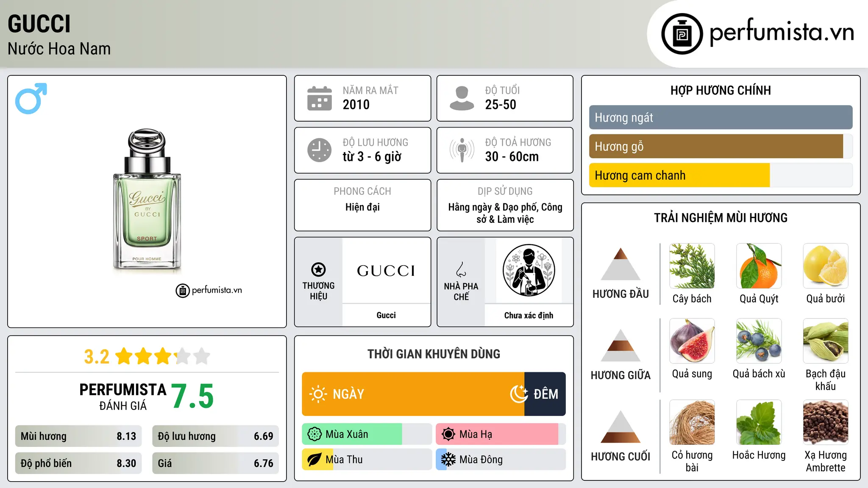868x488 pixels.
Task: Click the THỜI GIAN KHUYÊN DÙNG heading
Action: click(x=434, y=354)
